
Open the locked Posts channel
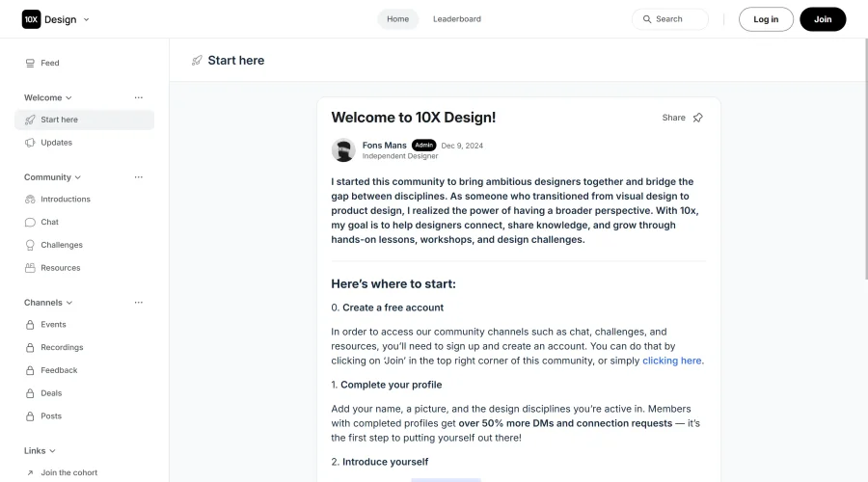pos(84,416)
